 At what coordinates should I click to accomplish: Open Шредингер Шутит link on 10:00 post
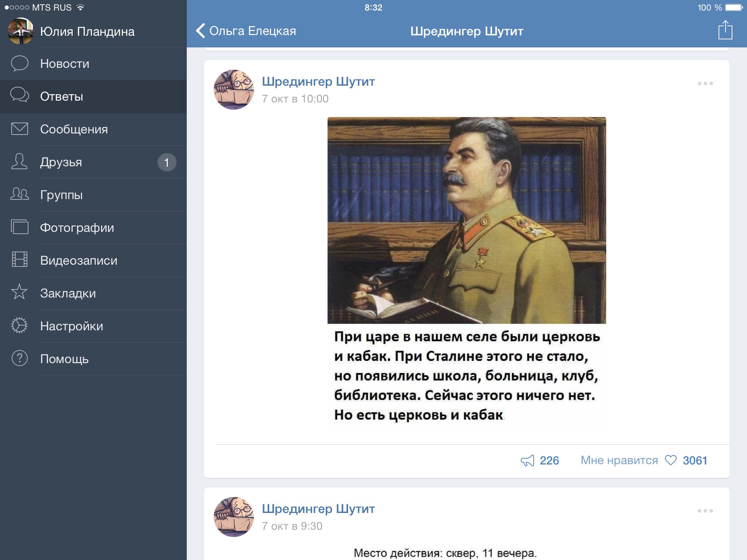[318, 82]
